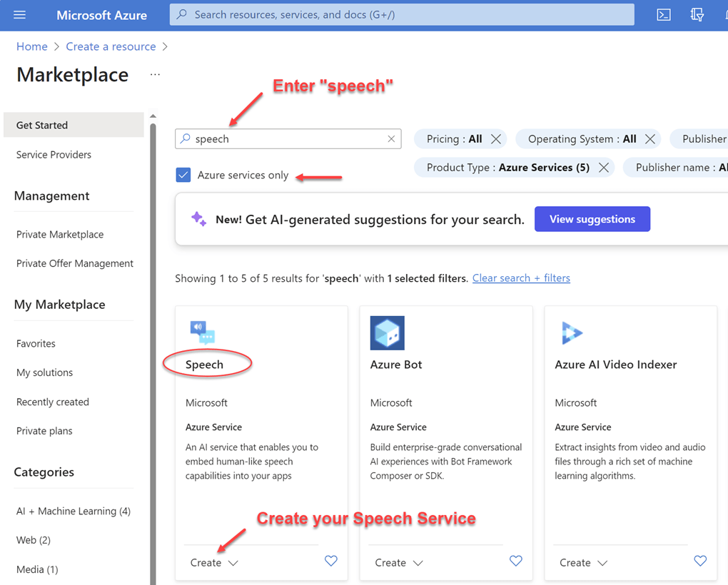Open the Product Type filter pill
This screenshot has height=585, width=728.
point(508,168)
